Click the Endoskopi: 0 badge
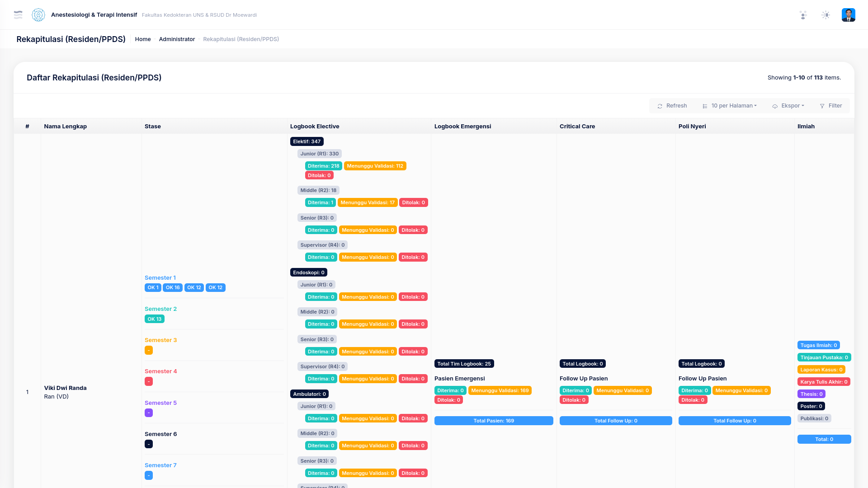The image size is (868, 488). 309,273
